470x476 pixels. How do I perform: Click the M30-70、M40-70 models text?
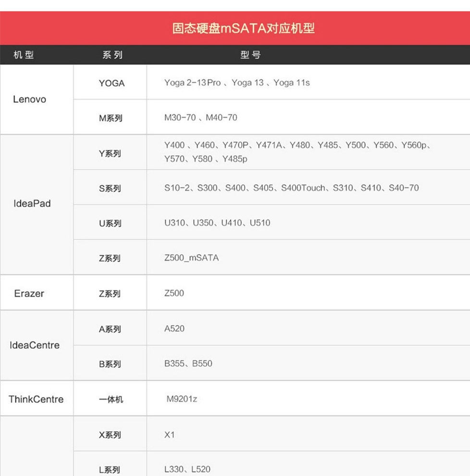(200, 117)
